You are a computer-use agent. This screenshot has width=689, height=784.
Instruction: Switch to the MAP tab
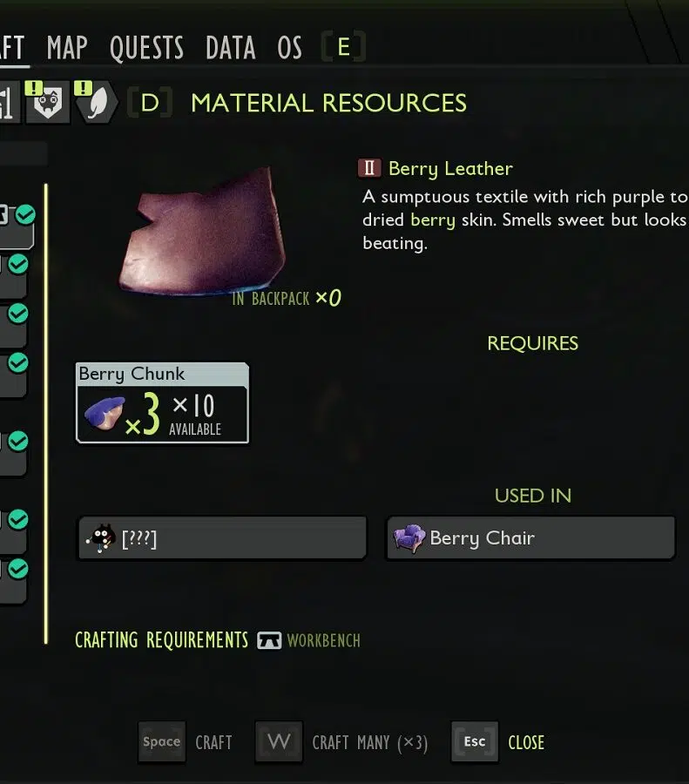pos(67,48)
